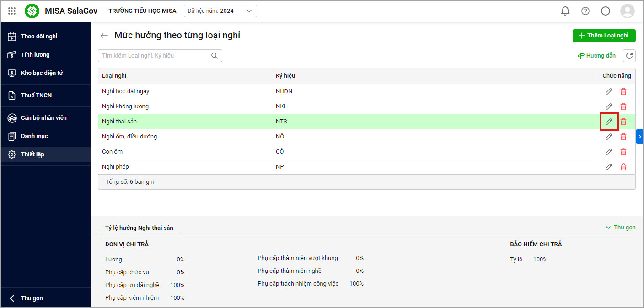This screenshot has height=308, width=644.
Task: Edit the Con ốm leave type
Action: 609,152
